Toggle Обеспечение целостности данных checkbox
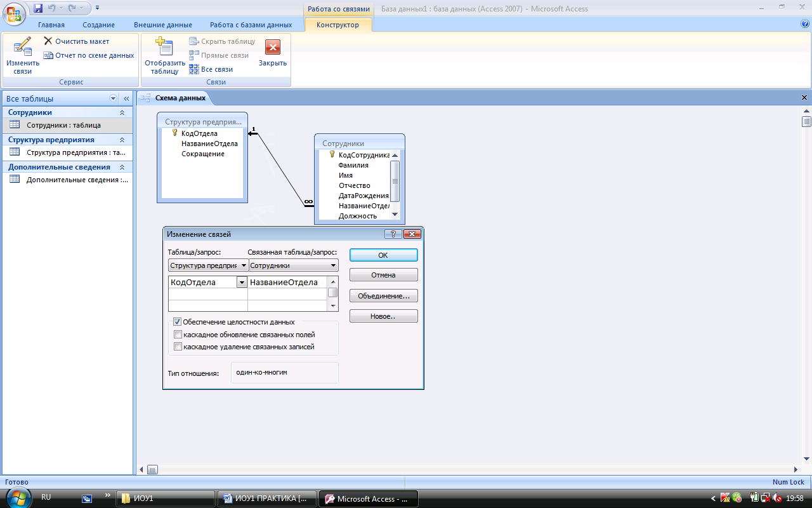This screenshot has width=812, height=508. (x=177, y=322)
